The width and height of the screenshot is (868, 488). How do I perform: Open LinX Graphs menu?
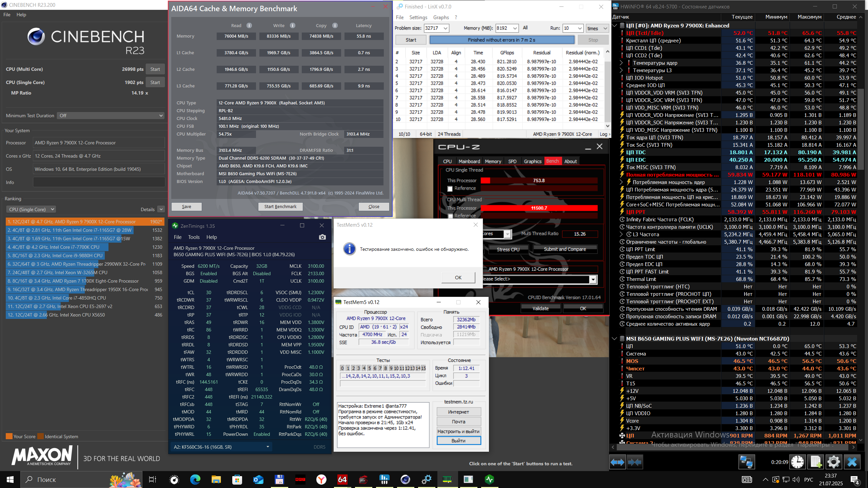click(441, 17)
